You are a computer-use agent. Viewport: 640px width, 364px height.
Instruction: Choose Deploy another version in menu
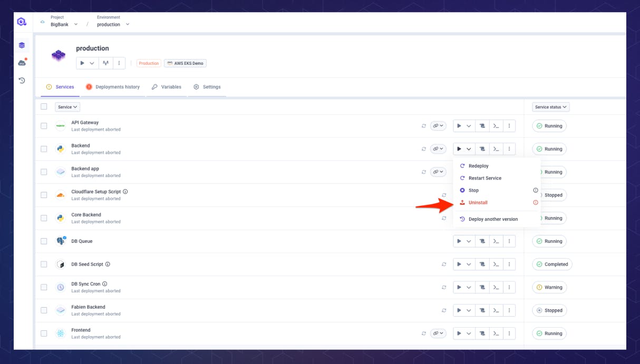coord(493,219)
